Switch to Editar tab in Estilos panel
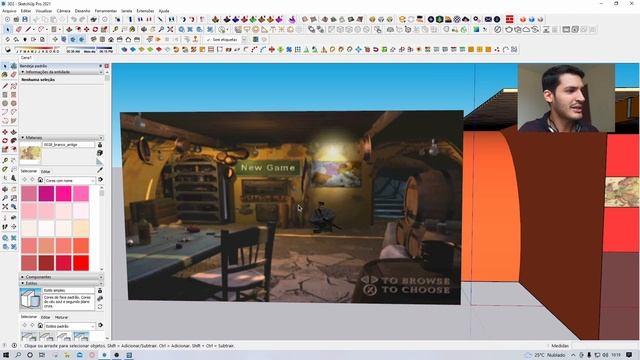Screen dimensions: 640x360 pyautogui.click(x=45, y=317)
